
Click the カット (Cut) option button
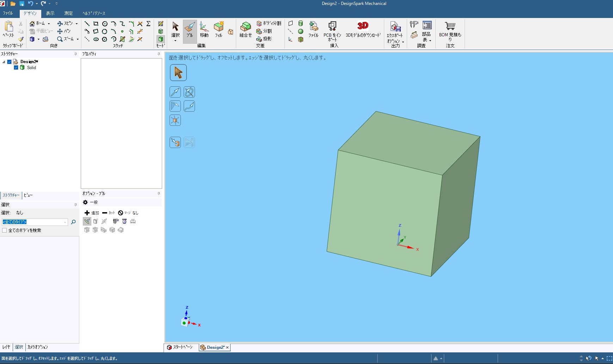(109, 213)
